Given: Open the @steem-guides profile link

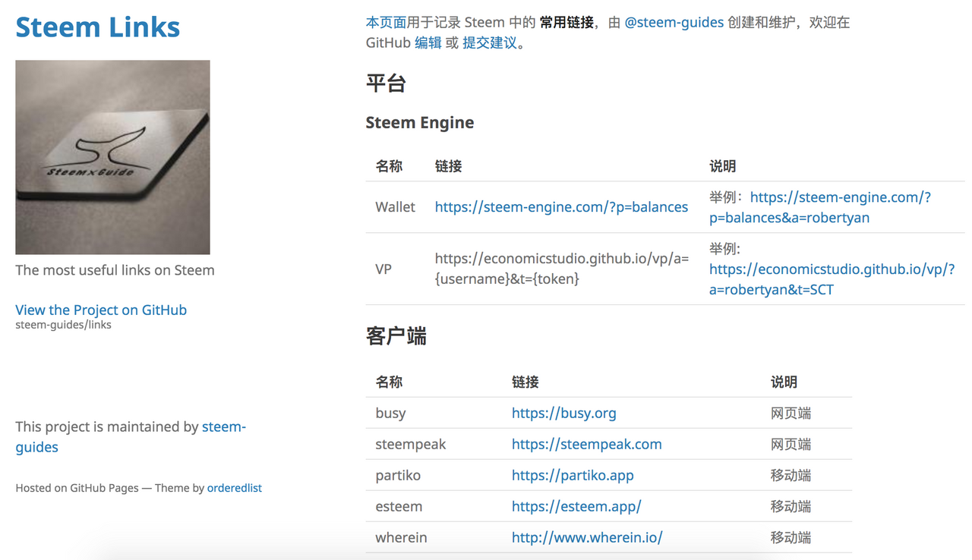Looking at the screenshot, I should coord(674,22).
